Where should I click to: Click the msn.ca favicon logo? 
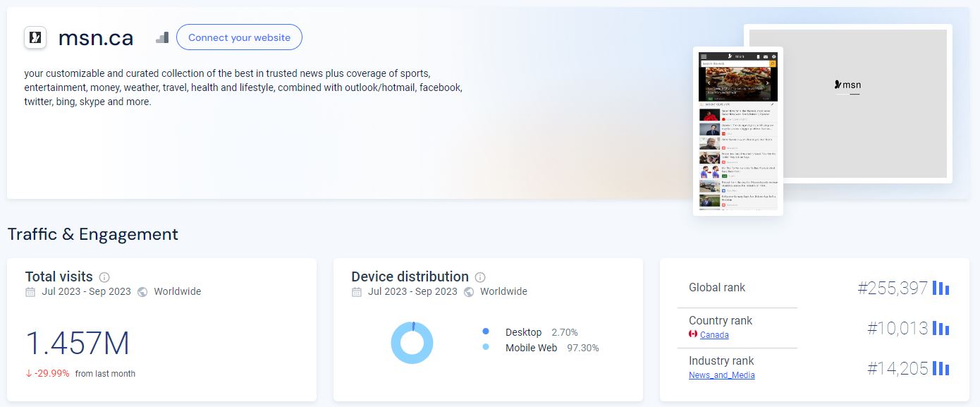[x=35, y=37]
